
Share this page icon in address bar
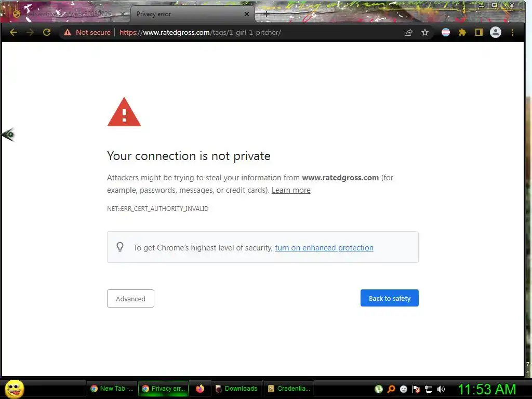[408, 33]
